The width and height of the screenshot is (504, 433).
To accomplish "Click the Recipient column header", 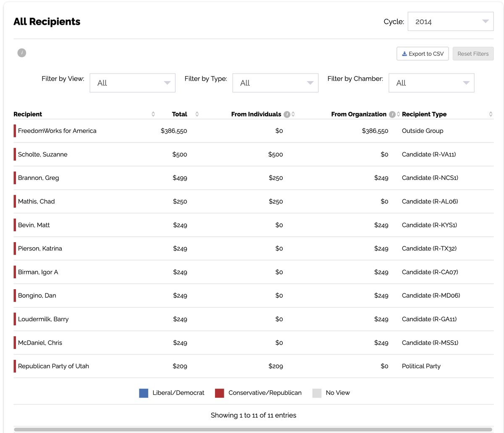I will point(28,114).
